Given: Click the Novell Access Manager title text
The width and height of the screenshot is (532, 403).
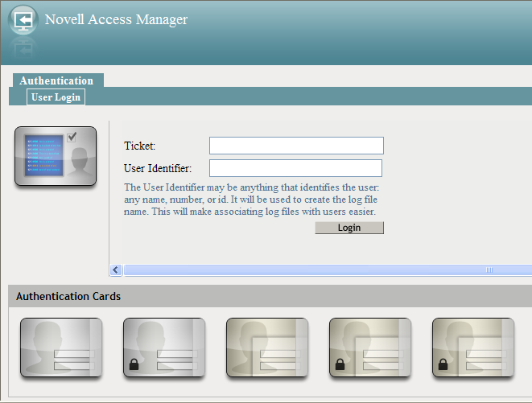Looking at the screenshot, I should [116, 19].
